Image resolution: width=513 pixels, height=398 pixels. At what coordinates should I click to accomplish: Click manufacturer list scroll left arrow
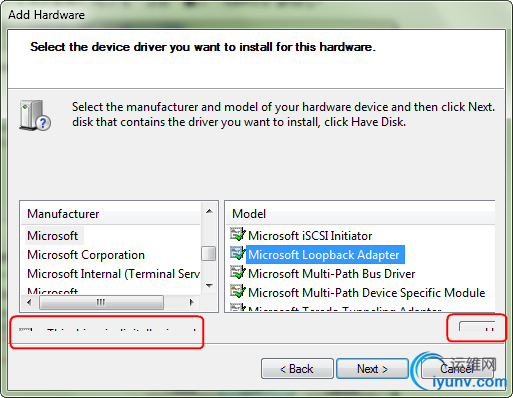click(x=29, y=302)
